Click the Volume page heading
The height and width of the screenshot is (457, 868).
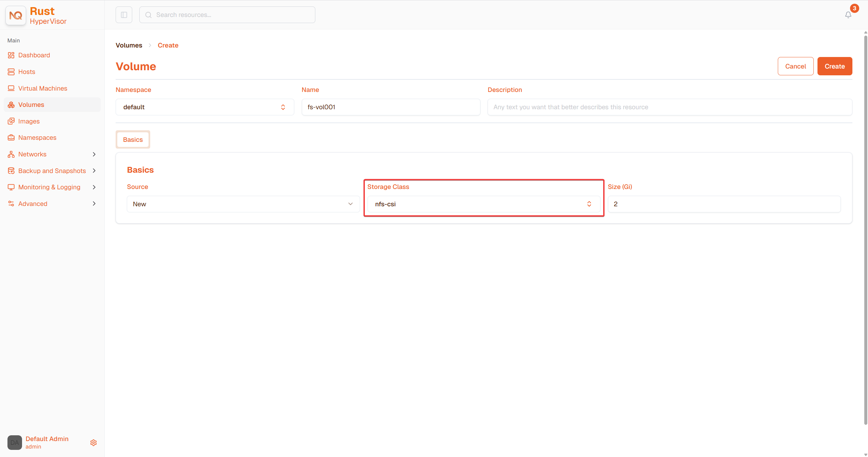[x=136, y=66]
